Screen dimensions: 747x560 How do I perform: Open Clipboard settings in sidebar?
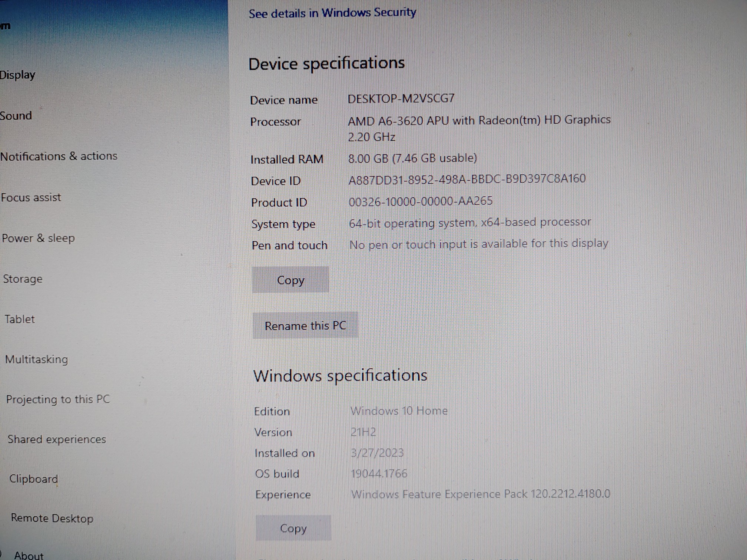[34, 479]
